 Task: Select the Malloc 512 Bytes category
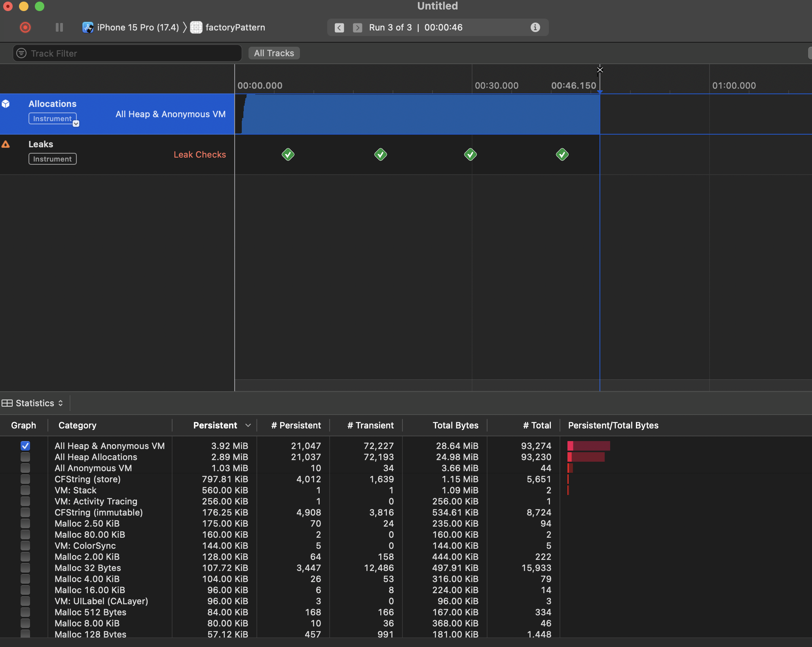point(90,612)
